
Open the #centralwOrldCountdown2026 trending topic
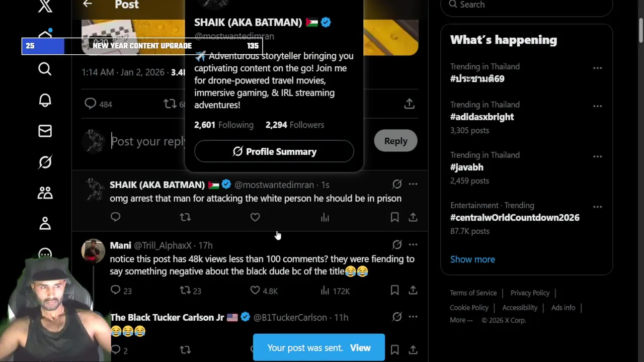click(515, 218)
